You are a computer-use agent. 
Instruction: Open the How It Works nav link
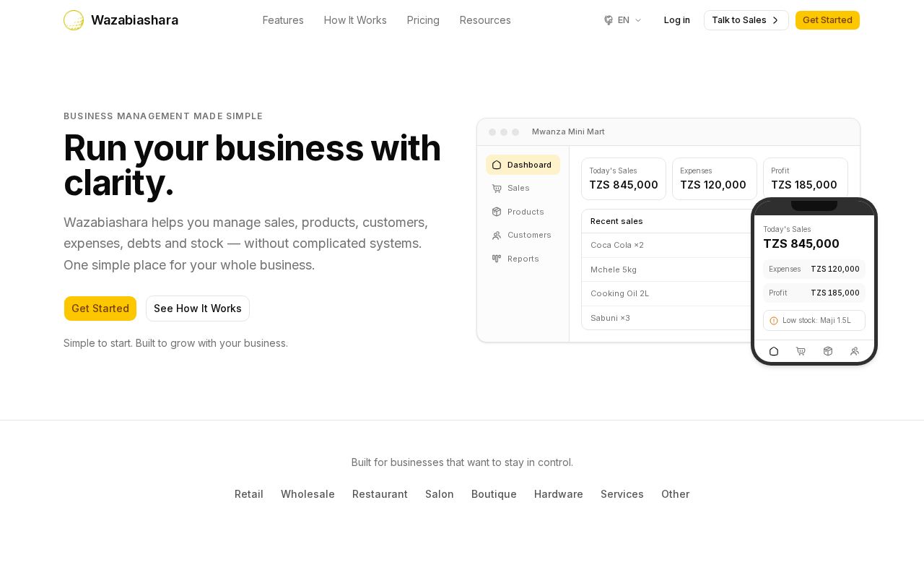click(x=355, y=20)
